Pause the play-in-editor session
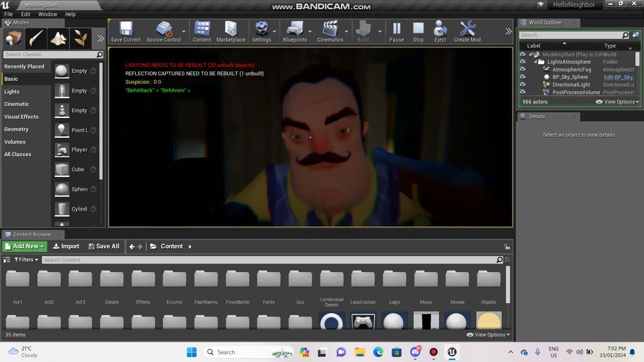 tap(396, 31)
